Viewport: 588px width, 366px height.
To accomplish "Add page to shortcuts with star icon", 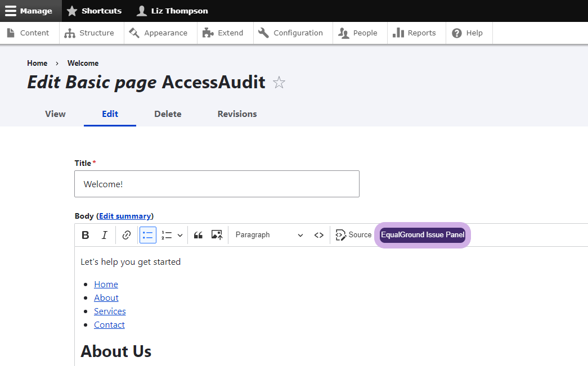I will click(x=279, y=83).
